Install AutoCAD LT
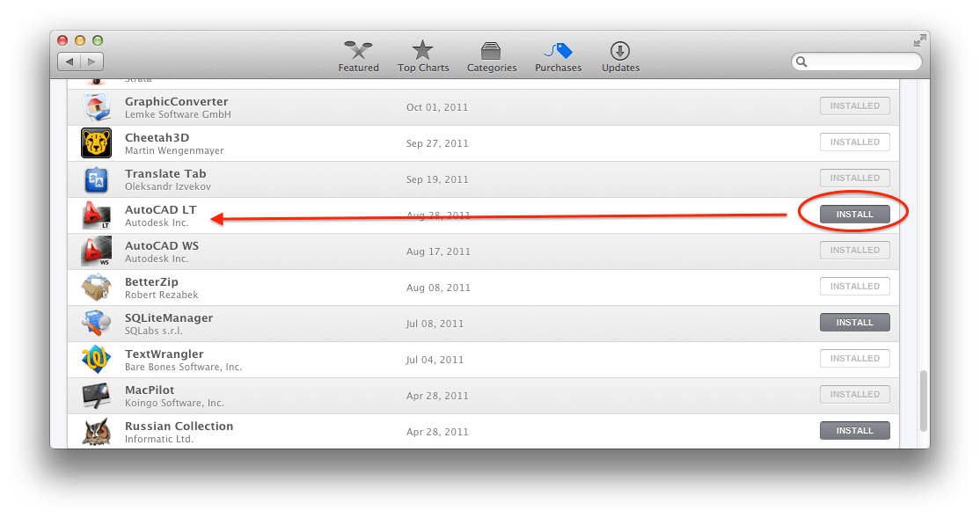The width and height of the screenshot is (980, 518). [x=854, y=215]
